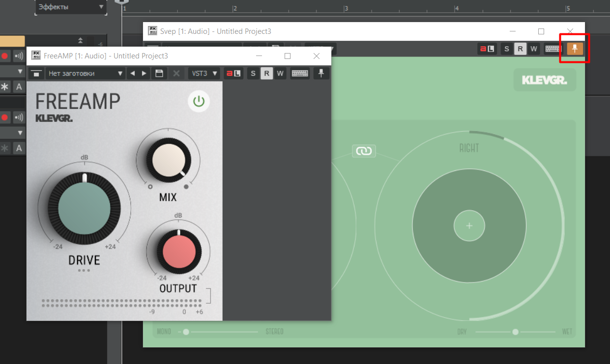Toggle input monitoring on the second track
Screen dimensions: 610x364
(x=19, y=117)
